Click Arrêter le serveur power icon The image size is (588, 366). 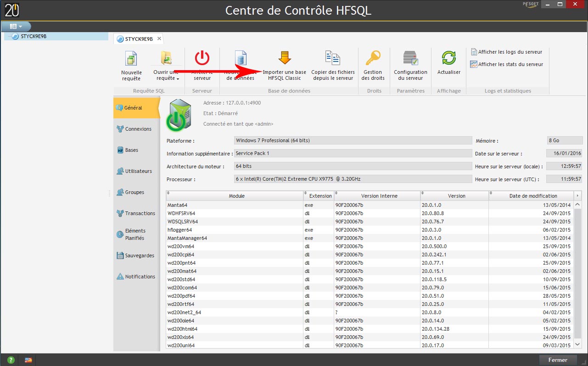pyautogui.click(x=202, y=58)
